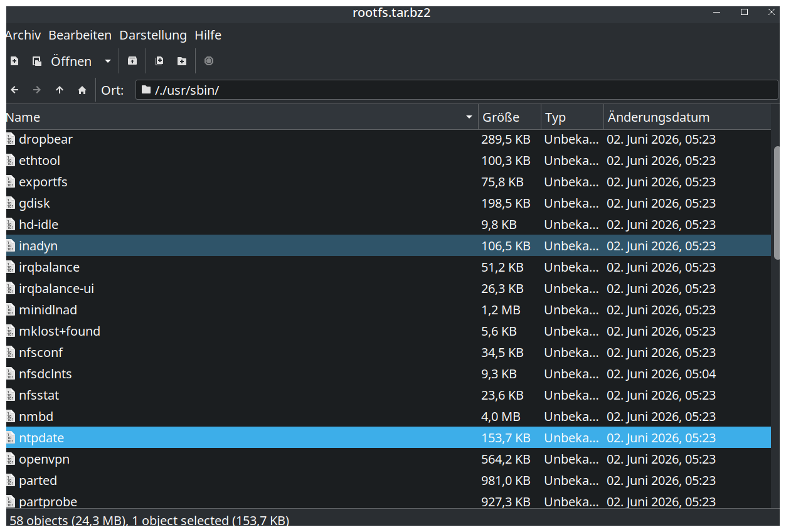786x532 pixels.
Task: Click the file icon beside gdisk
Action: (10, 203)
